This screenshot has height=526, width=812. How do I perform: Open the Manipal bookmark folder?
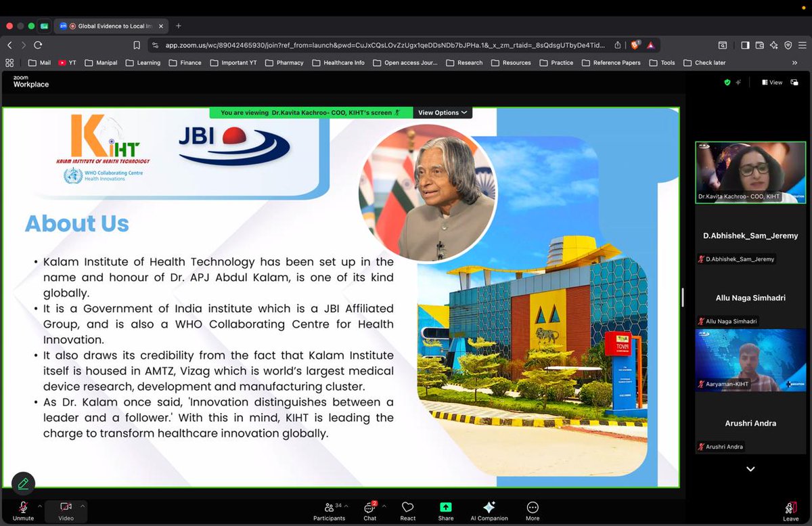tap(101, 62)
